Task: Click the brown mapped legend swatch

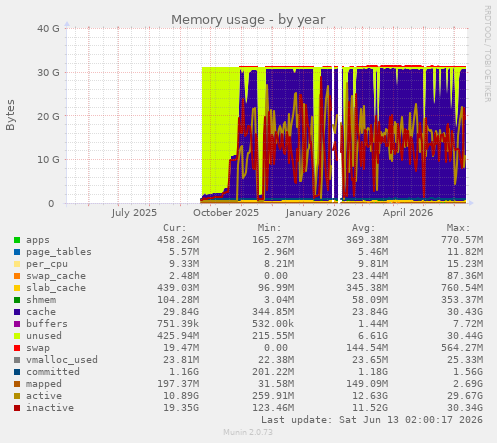Action: click(17, 384)
